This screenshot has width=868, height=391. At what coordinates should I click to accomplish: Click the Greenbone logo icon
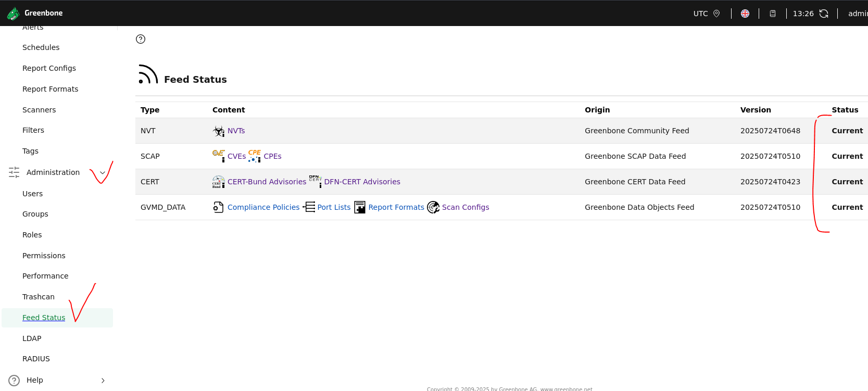click(13, 13)
